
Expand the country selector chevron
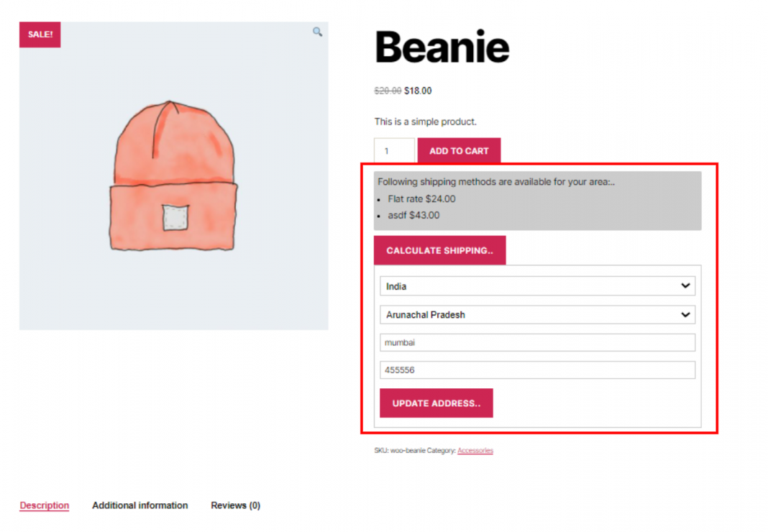tap(685, 285)
